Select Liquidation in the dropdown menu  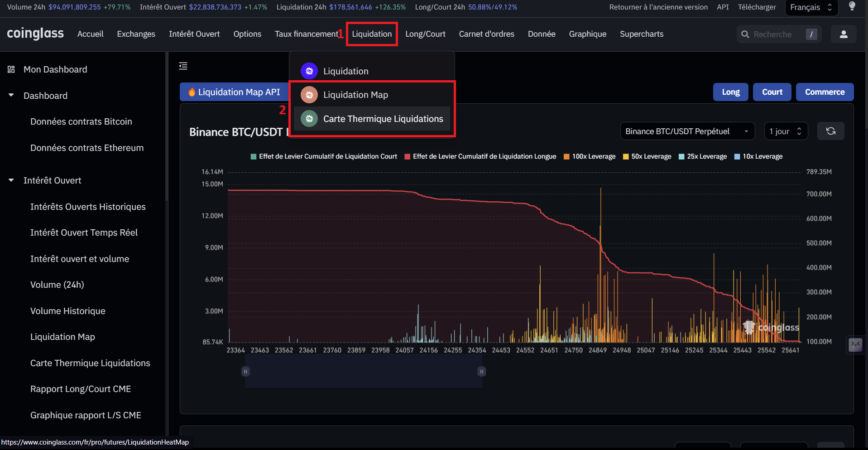[372, 71]
